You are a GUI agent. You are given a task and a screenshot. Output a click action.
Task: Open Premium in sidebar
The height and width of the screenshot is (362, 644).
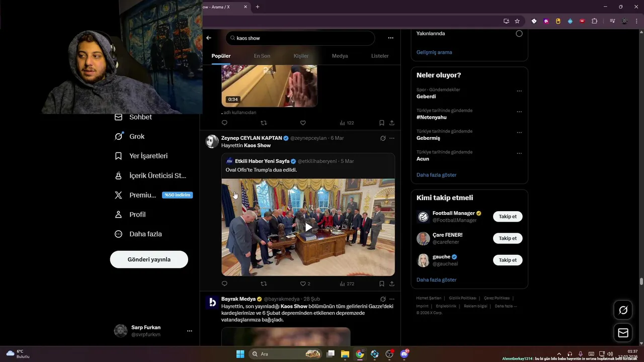tap(153, 195)
